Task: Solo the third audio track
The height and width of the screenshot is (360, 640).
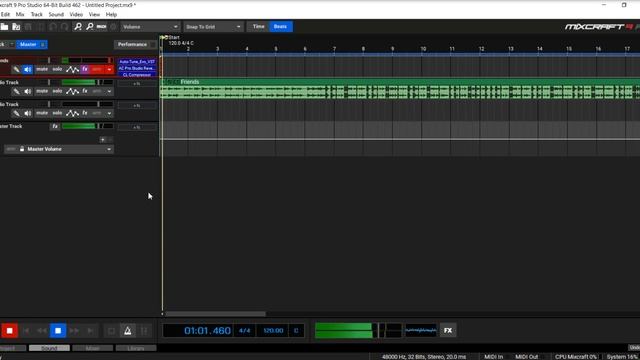Action: 57,113
